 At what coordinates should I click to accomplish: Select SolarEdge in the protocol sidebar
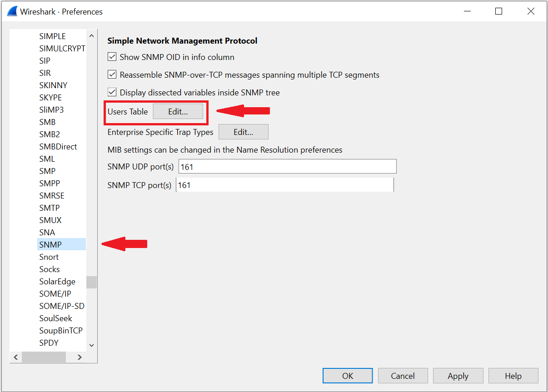click(x=57, y=281)
